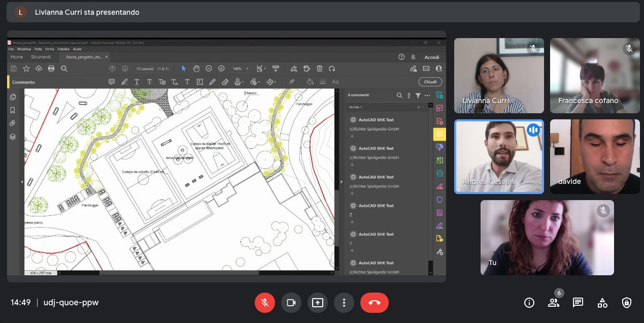Select the yellow comment tool in sidebar

[x=439, y=134]
